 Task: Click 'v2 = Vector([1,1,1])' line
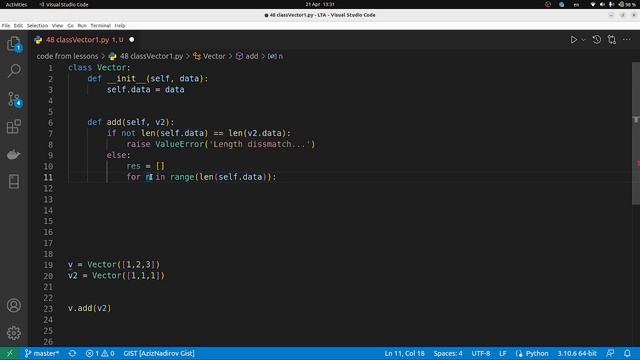click(116, 276)
